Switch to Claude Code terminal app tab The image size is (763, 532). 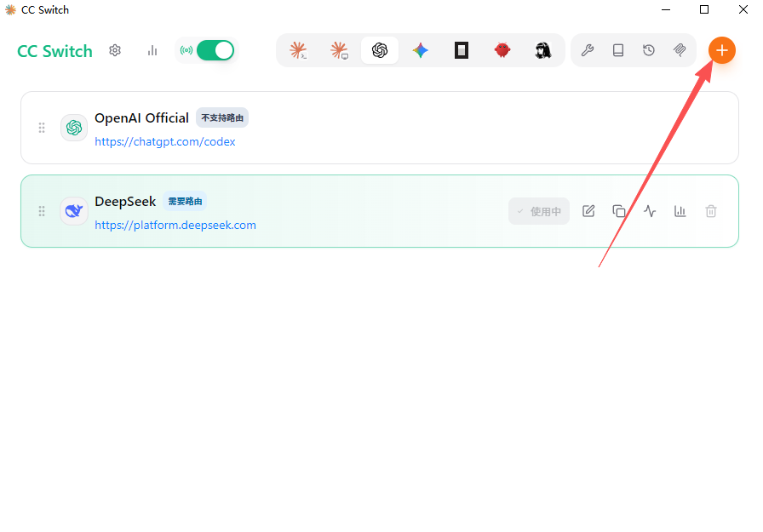[298, 50]
